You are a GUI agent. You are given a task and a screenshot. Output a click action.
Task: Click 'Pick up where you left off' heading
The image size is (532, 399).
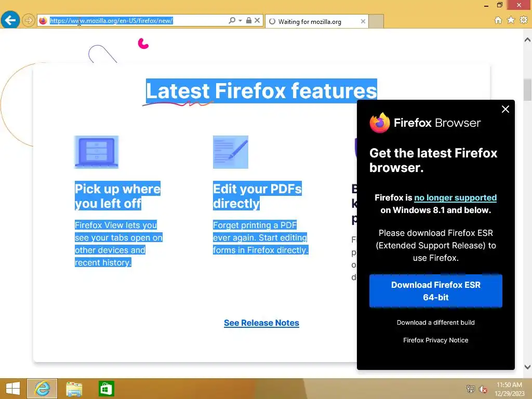[117, 196]
